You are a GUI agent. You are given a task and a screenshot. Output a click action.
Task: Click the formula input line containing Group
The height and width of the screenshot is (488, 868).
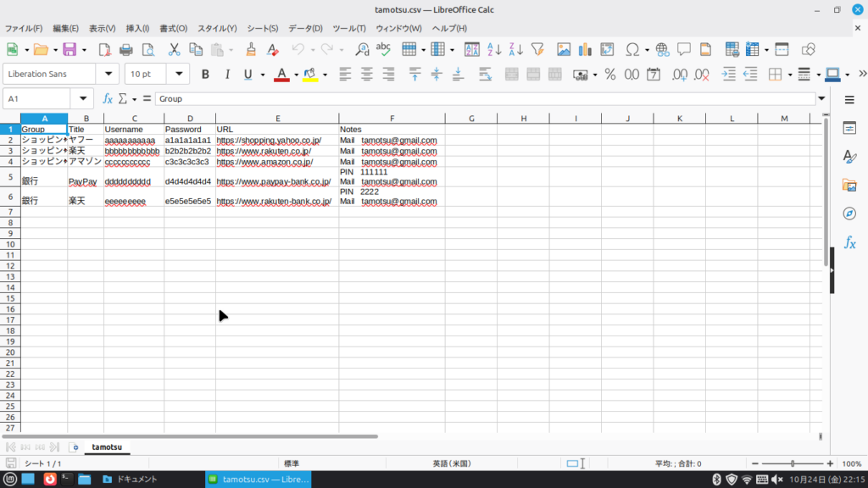[483, 98]
